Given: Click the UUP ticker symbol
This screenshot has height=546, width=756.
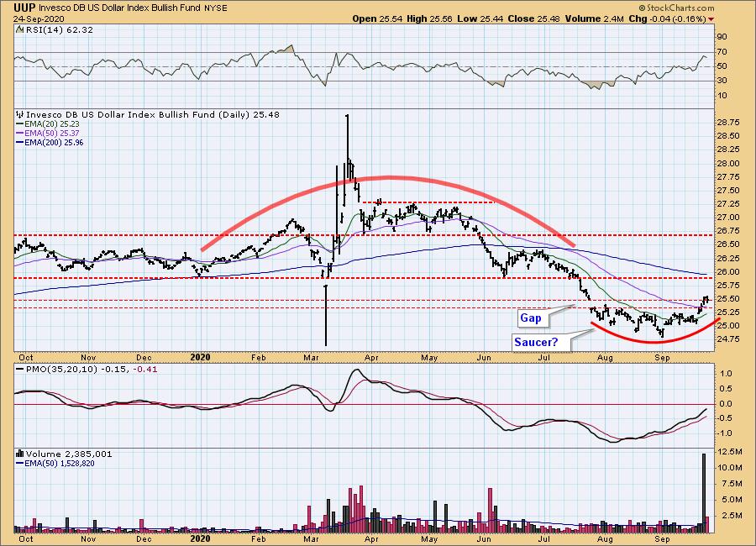Looking at the screenshot, I should [24, 8].
